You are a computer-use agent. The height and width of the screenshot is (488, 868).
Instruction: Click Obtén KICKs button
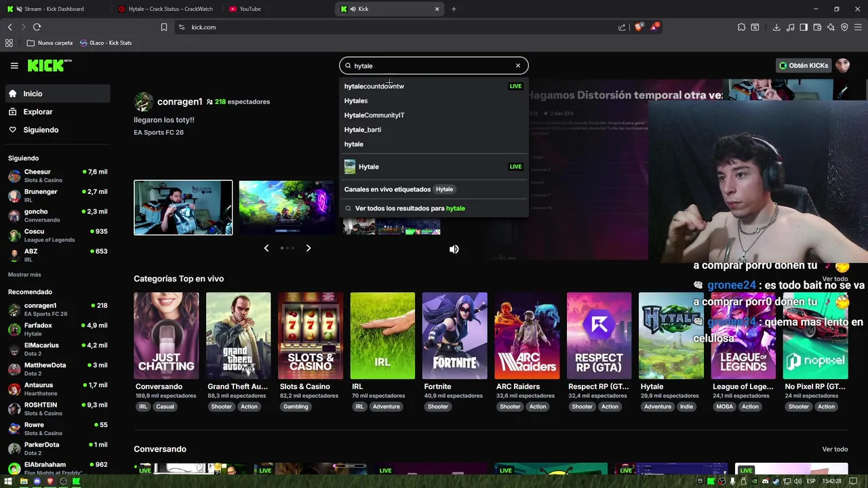pyautogui.click(x=804, y=66)
